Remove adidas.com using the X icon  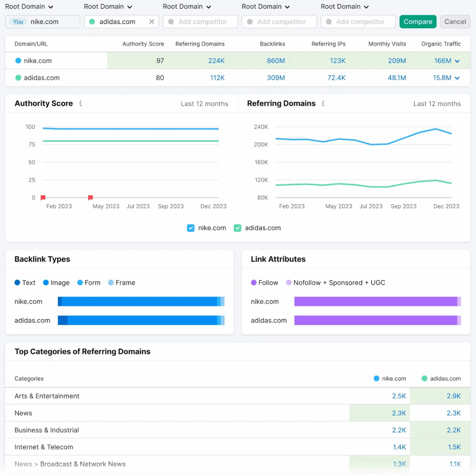tap(152, 22)
